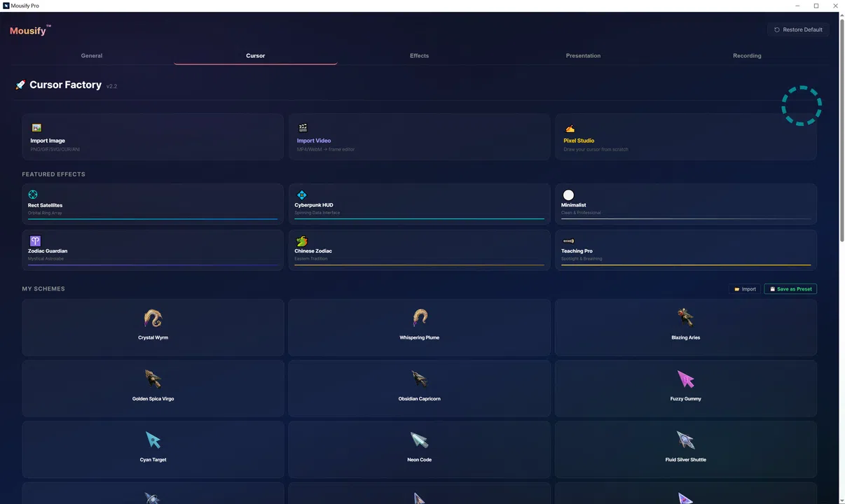
Task: Click the Zodiac Guardian card label
Action: click(48, 251)
